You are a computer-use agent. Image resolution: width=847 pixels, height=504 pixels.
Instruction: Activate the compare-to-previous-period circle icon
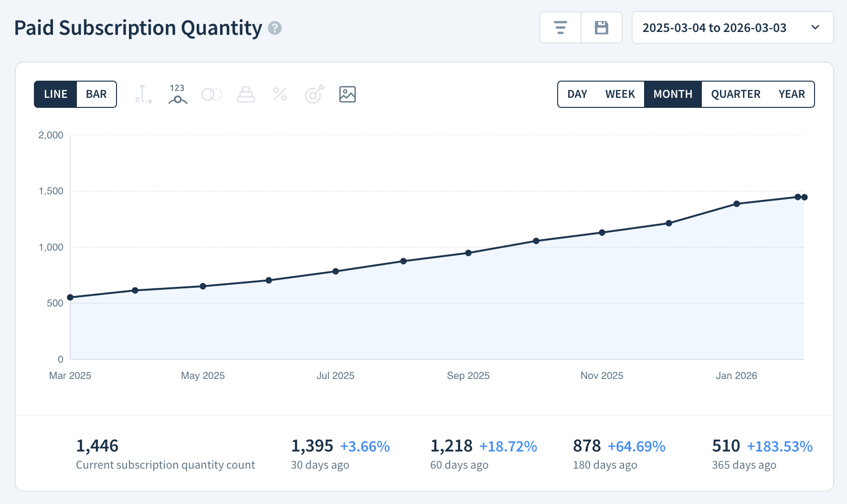tap(212, 94)
